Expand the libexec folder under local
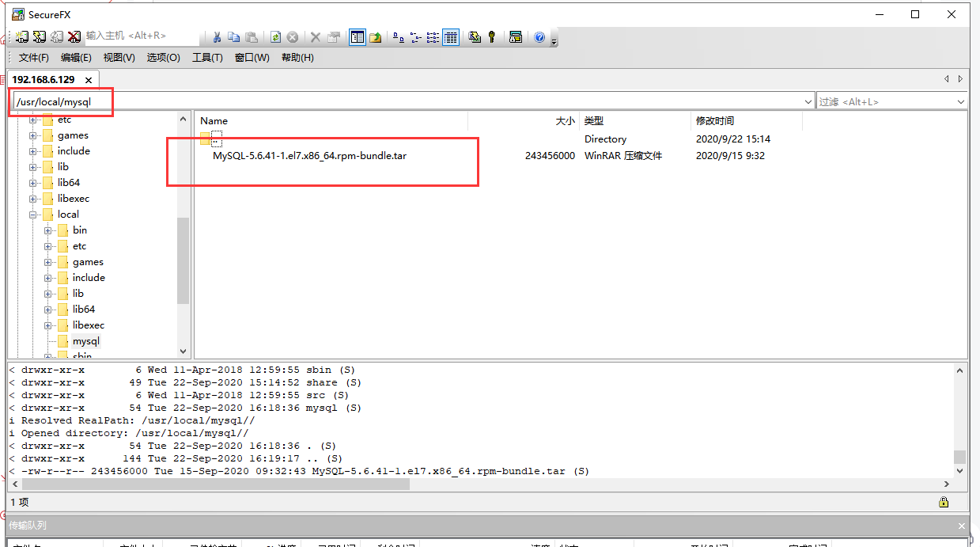 coord(49,325)
